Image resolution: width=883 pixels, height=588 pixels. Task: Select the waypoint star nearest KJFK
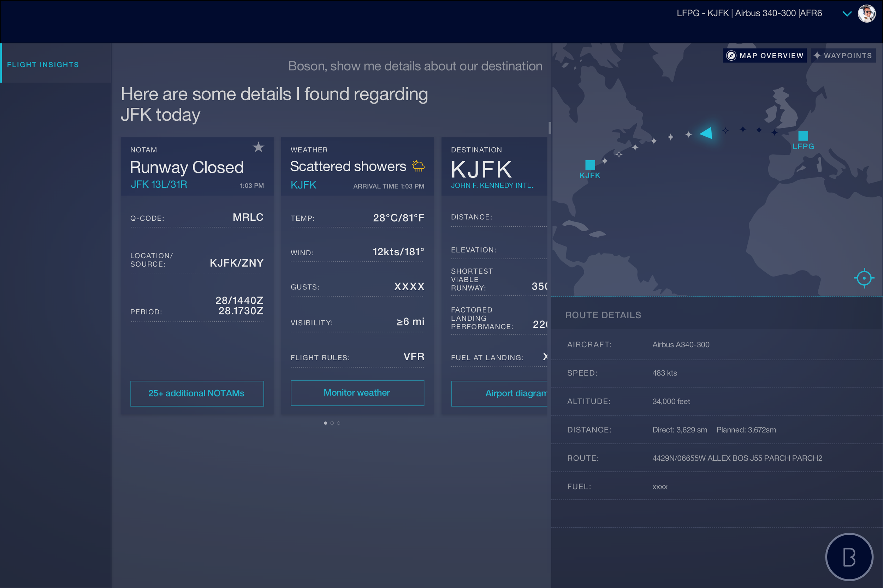point(605,161)
